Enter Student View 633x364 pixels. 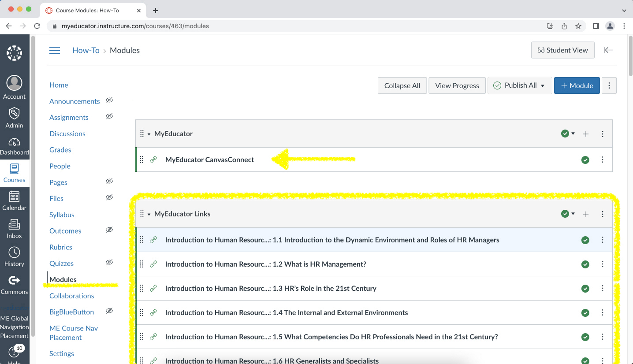563,50
